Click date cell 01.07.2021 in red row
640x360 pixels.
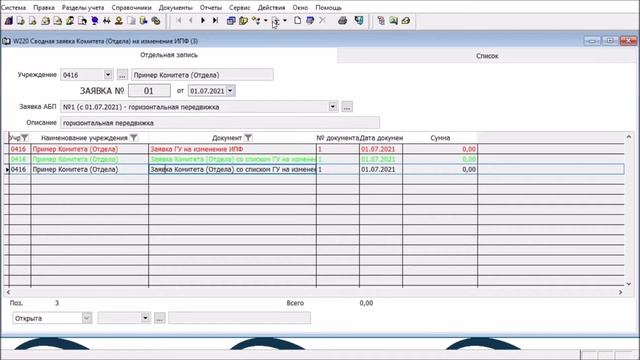[380, 149]
